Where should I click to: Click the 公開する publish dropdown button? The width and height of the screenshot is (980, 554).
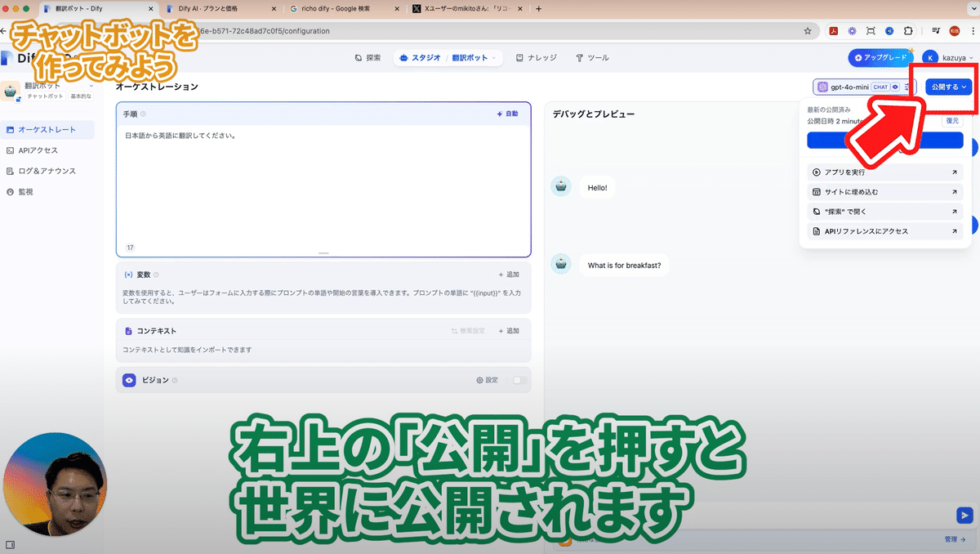[x=949, y=87]
